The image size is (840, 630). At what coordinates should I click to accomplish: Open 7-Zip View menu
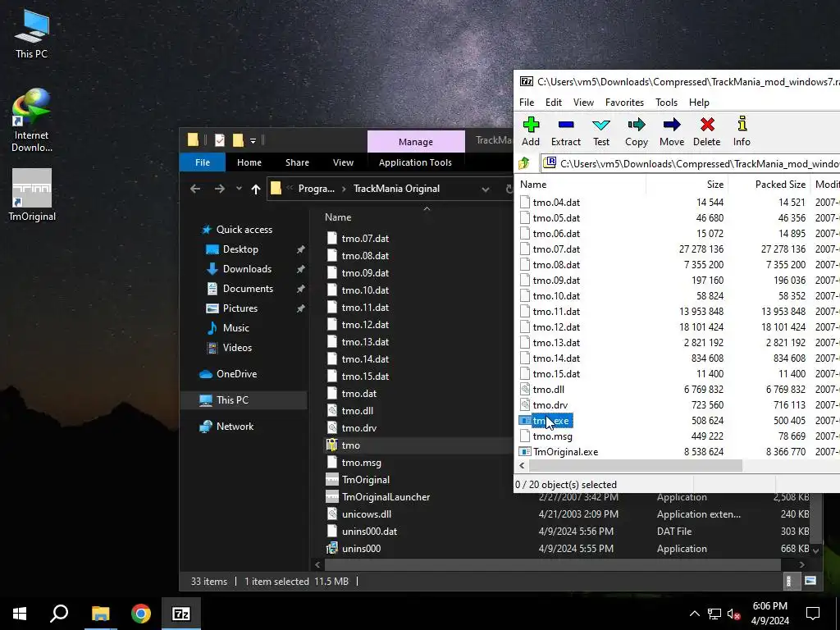click(x=583, y=103)
